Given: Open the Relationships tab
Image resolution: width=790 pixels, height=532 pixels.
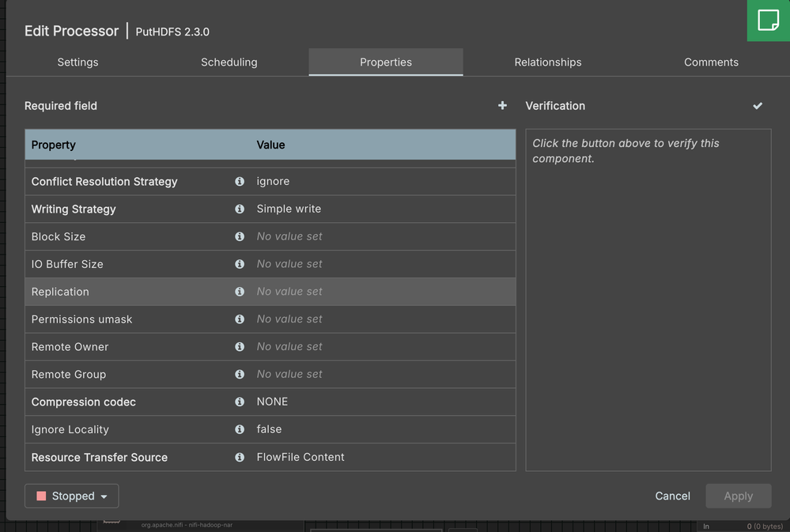Looking at the screenshot, I should coord(548,62).
